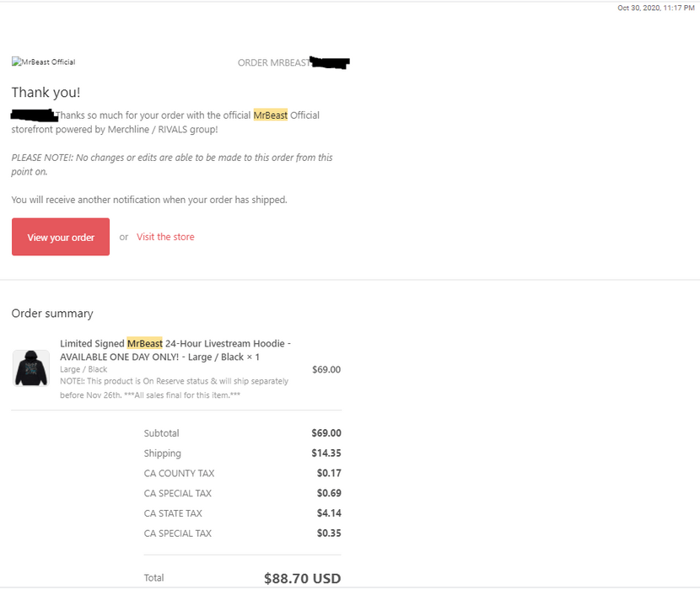700x590 pixels.
Task: Click the $14.35 shipping cost
Action: pyautogui.click(x=326, y=453)
